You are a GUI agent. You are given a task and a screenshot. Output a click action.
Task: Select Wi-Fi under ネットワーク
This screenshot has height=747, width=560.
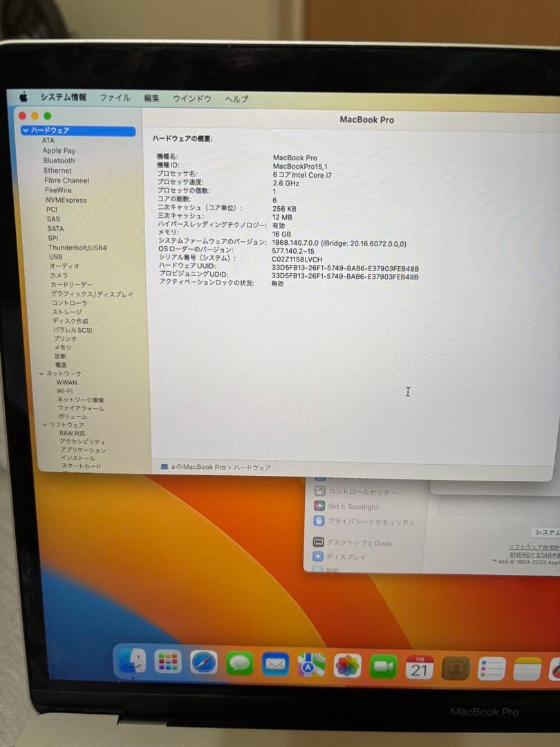pyautogui.click(x=65, y=391)
